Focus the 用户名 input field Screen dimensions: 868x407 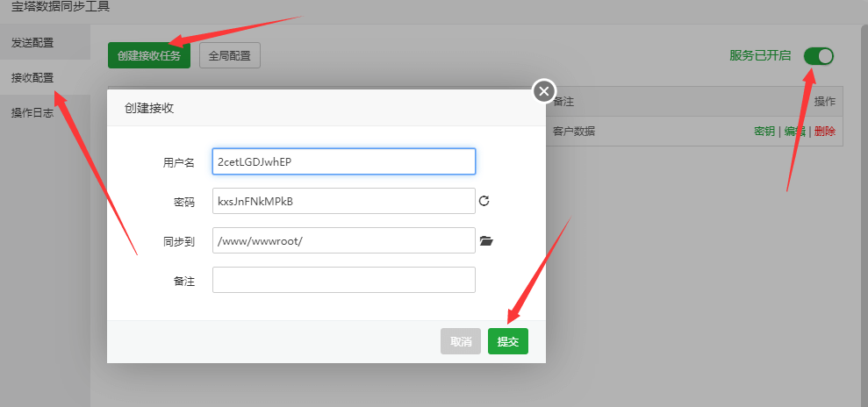click(x=343, y=161)
